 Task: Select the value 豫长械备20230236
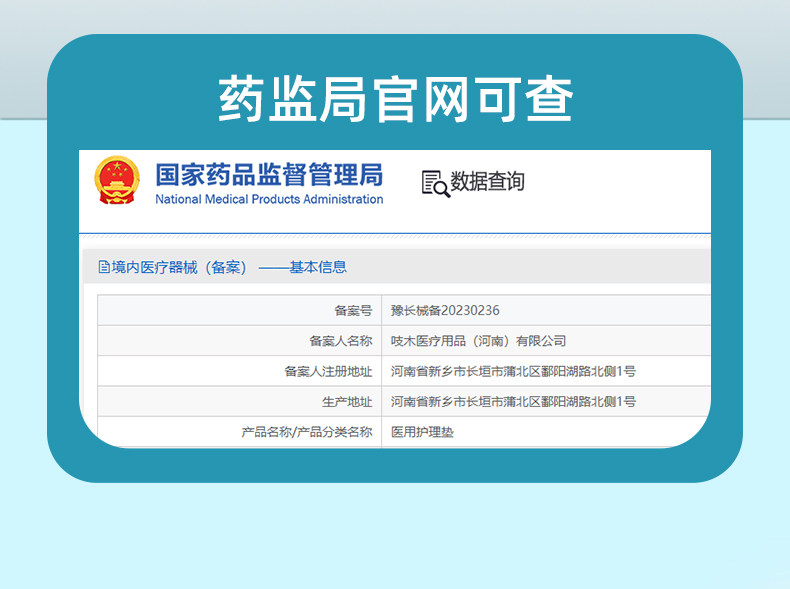click(x=445, y=310)
